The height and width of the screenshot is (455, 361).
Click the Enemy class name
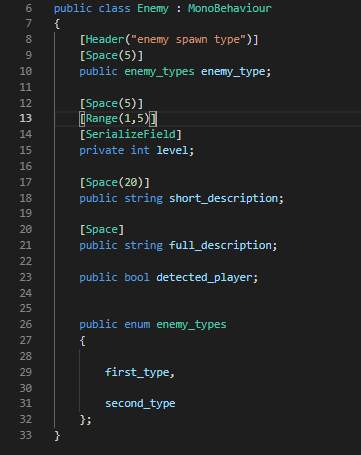[153, 8]
